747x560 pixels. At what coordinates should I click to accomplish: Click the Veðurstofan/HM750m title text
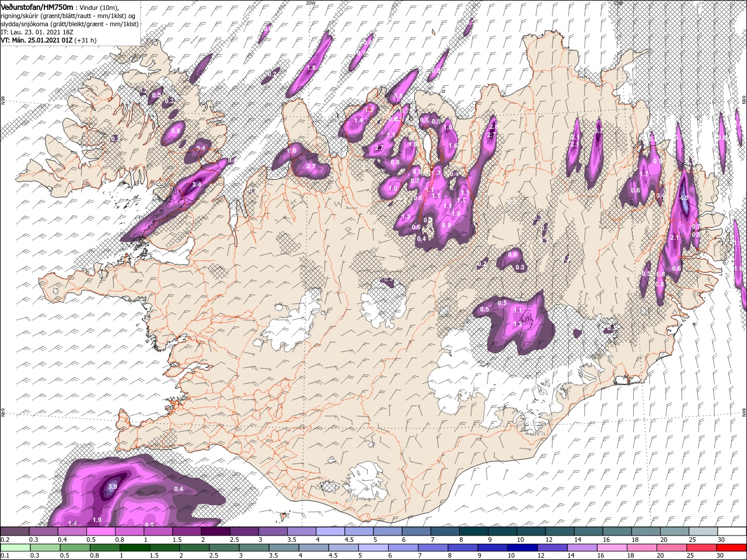click(x=37, y=6)
